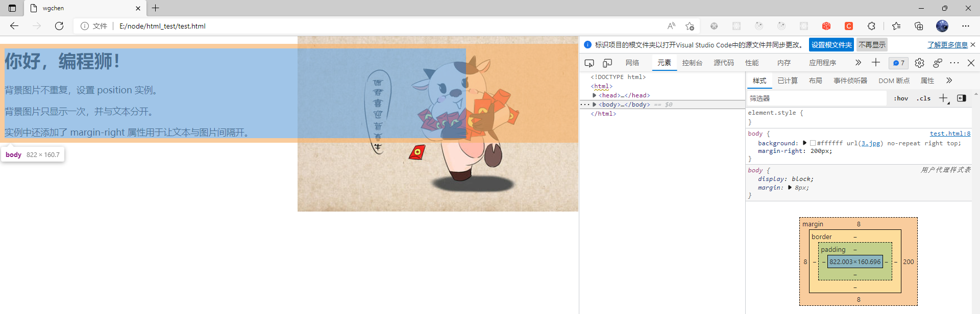
Task: Click the 筛选器 filter input
Action: coord(817,98)
